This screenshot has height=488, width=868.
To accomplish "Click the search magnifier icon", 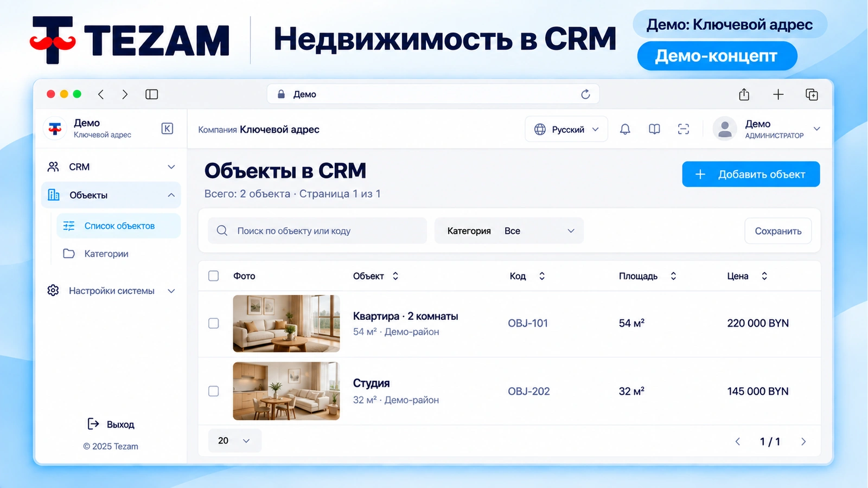I will tap(222, 230).
